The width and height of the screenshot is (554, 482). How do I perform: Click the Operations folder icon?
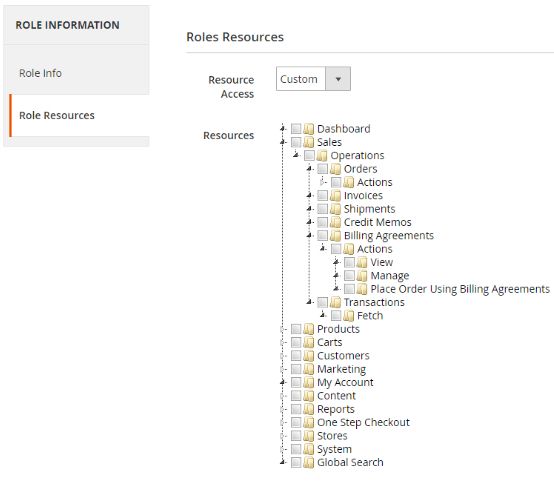322,155
